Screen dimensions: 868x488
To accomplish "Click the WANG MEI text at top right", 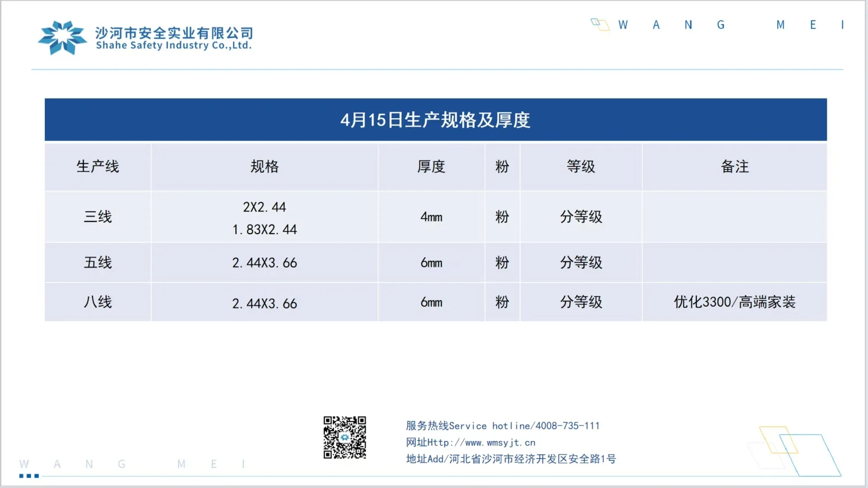I will point(731,25).
